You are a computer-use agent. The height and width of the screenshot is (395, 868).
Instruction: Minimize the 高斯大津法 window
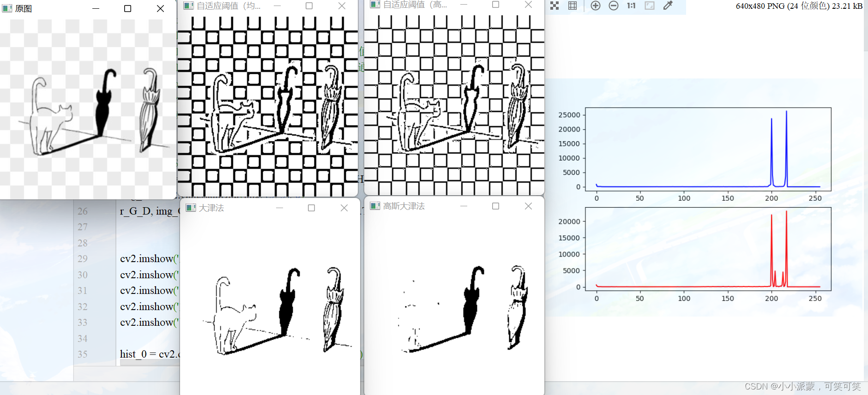point(464,206)
